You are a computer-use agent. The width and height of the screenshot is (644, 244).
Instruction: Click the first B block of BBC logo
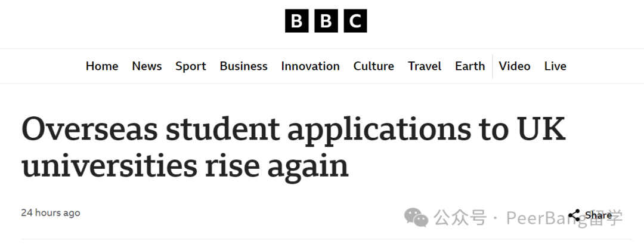coord(296,21)
